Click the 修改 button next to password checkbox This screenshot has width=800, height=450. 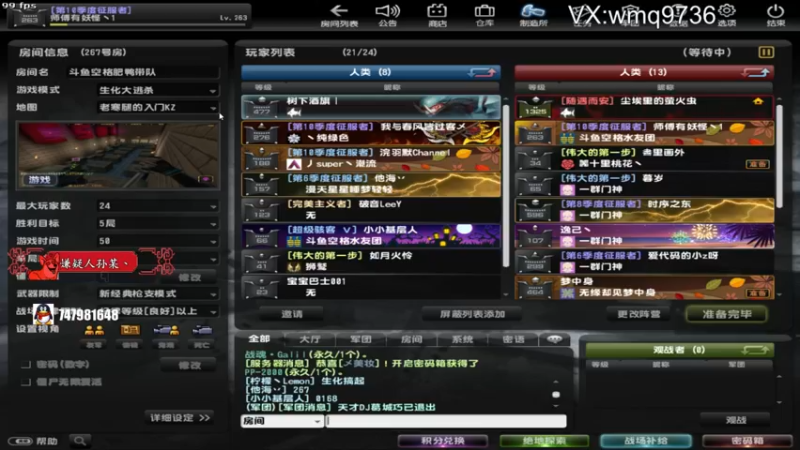coord(189,365)
